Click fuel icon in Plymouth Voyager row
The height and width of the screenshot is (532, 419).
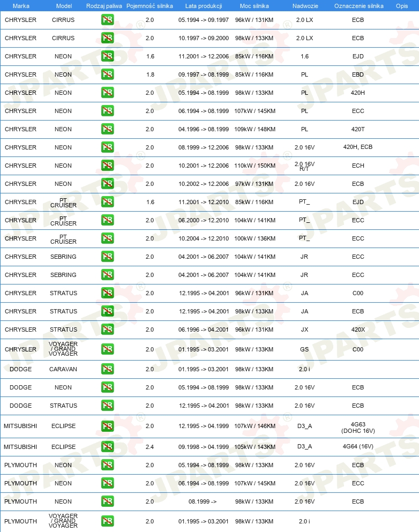pyautogui.click(x=108, y=521)
